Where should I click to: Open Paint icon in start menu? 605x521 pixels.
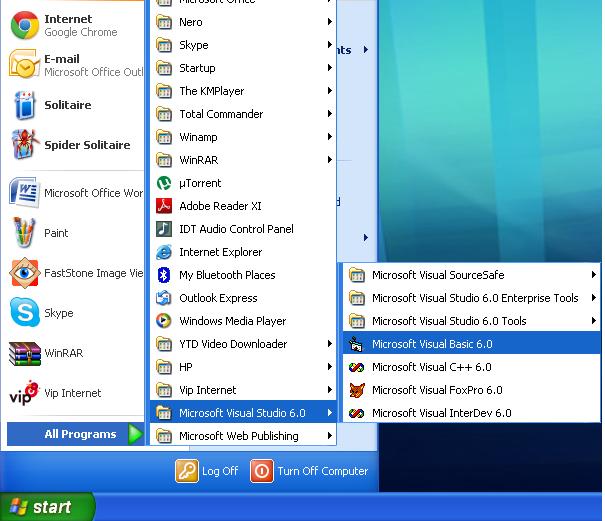click(24, 232)
